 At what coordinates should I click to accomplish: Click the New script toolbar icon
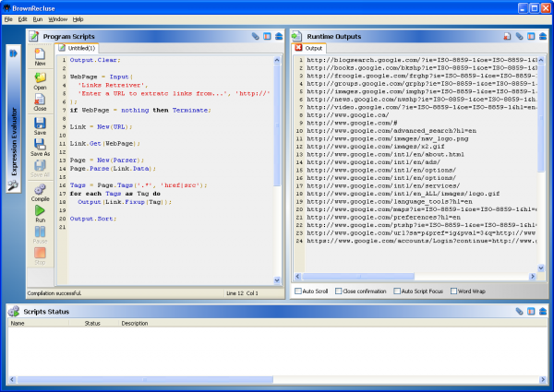40,56
